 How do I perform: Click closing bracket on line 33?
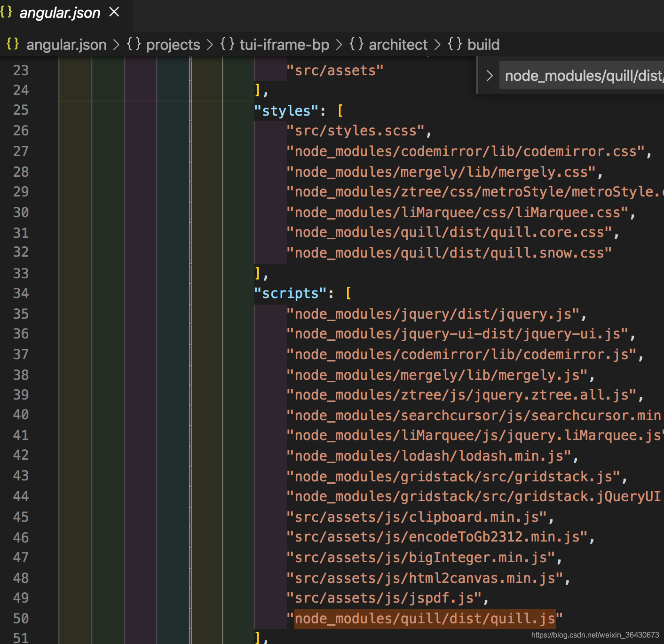pos(257,273)
